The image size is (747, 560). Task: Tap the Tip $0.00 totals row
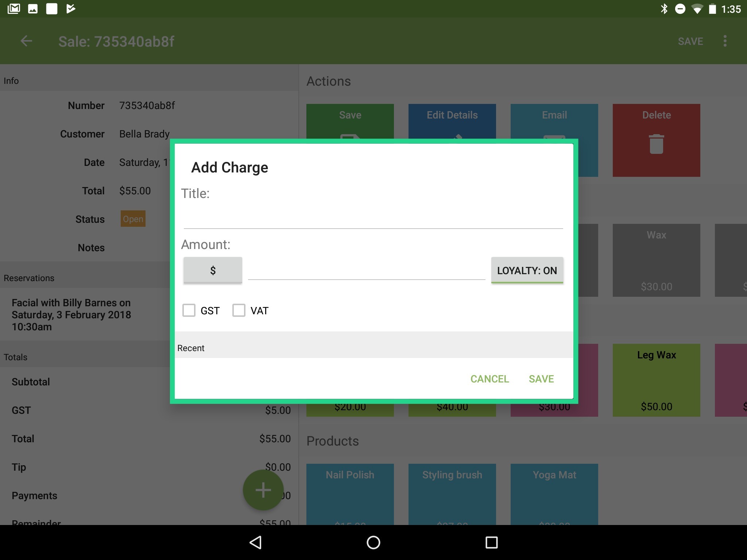[150, 467]
